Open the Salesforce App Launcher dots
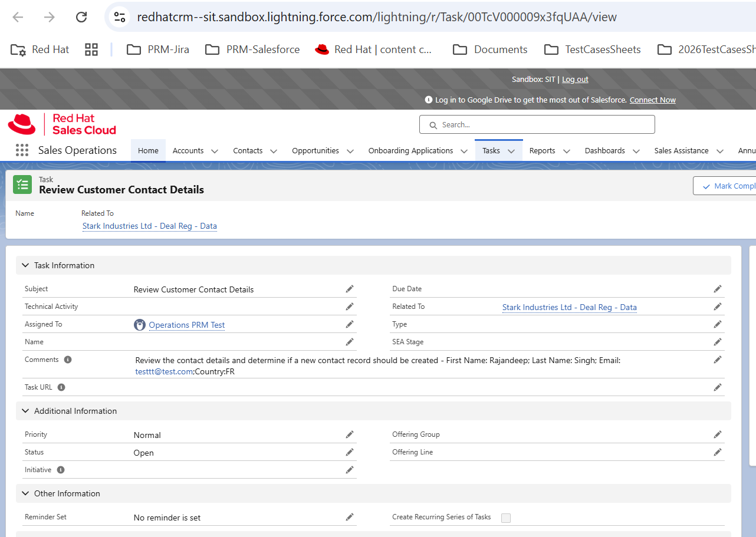This screenshot has width=756, height=537. [x=22, y=150]
